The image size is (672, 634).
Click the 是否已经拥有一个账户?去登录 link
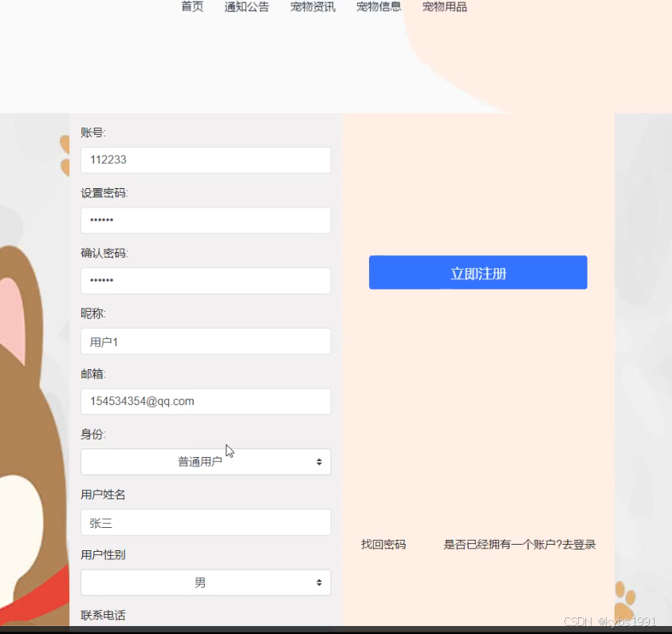[520, 545]
